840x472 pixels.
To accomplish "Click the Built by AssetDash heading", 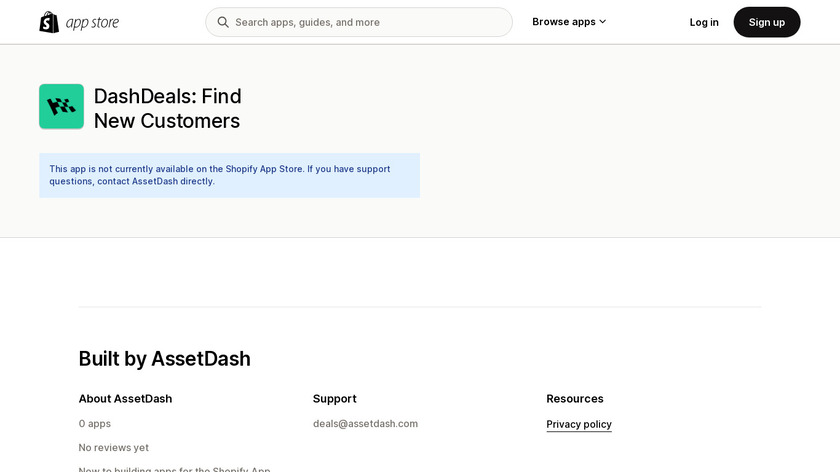I will coord(165,358).
